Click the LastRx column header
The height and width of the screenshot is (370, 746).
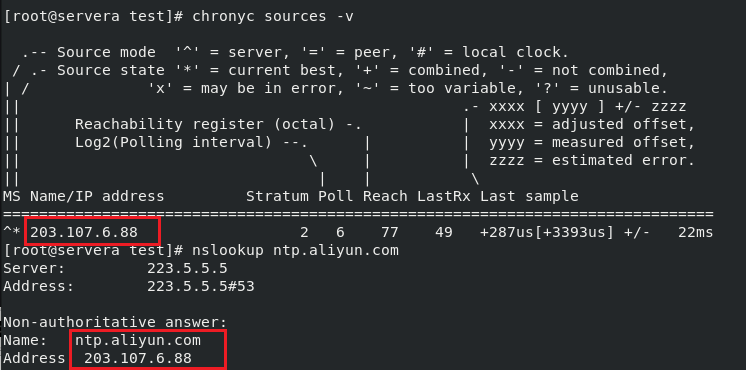click(x=444, y=196)
